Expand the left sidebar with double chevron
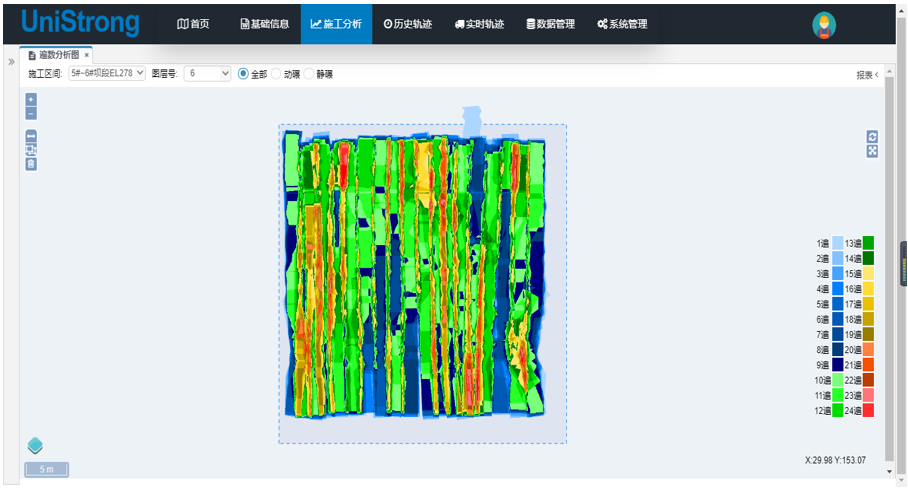908x491 pixels. (x=10, y=62)
